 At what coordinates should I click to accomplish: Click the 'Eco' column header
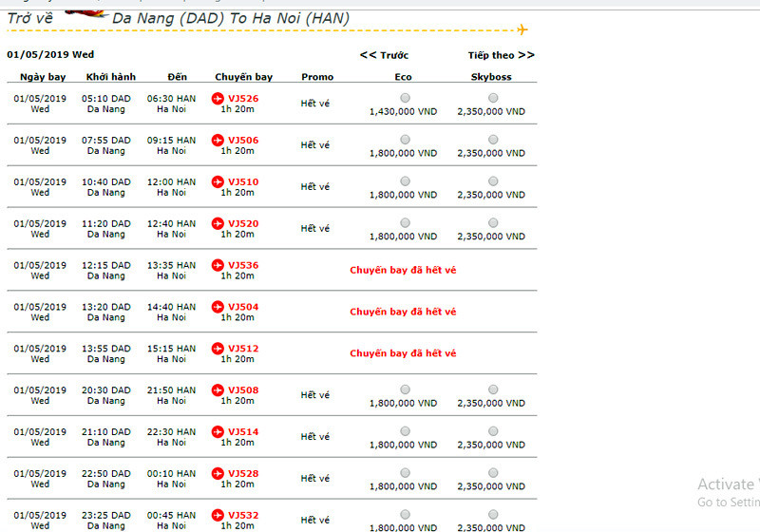(x=403, y=77)
